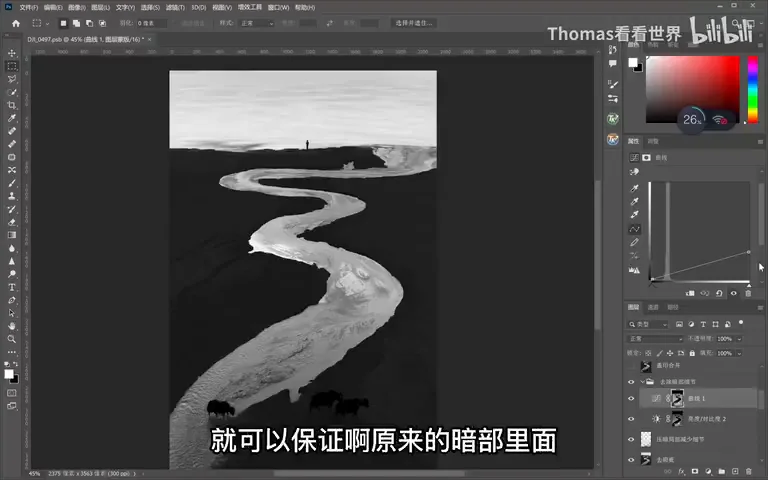Select the Zoom tool in left toolbar
Screen dimensions: 768x480
[x=12, y=339]
